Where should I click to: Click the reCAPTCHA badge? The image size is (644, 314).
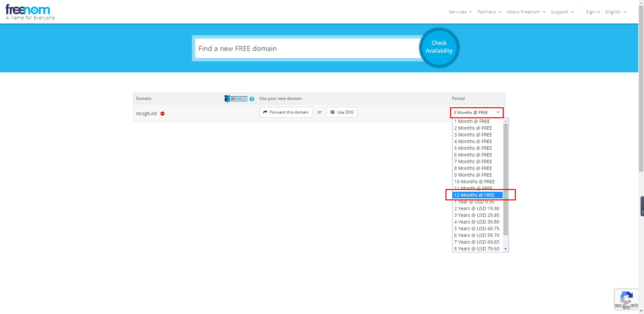click(x=626, y=299)
